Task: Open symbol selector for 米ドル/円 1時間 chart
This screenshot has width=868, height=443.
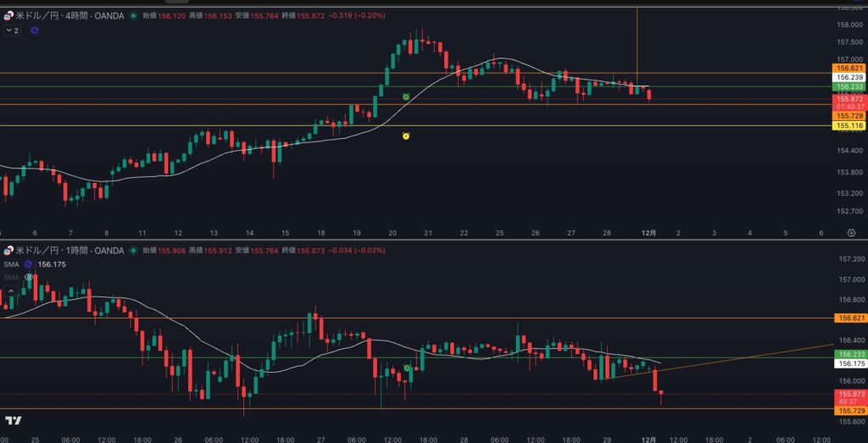Action: pyautogui.click(x=68, y=251)
